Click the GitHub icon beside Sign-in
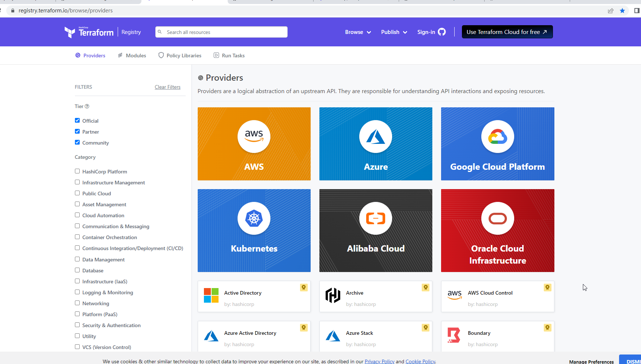The width and height of the screenshot is (641, 364). point(442,32)
